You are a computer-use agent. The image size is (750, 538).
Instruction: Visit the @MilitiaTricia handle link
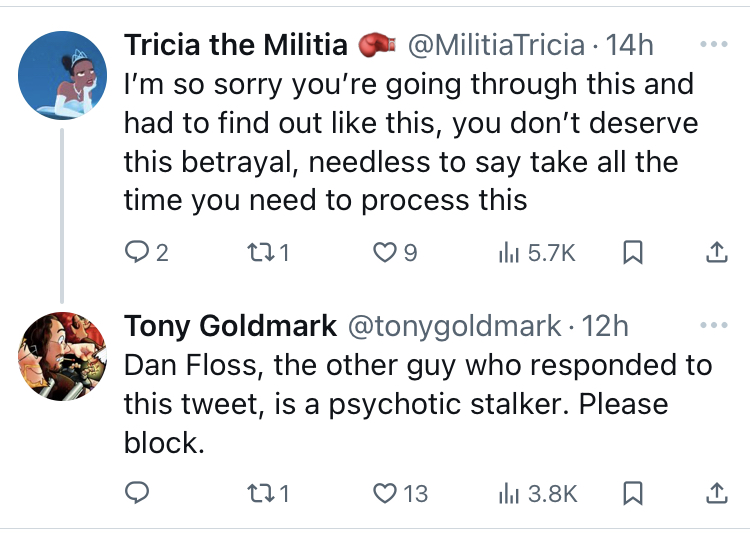point(496,44)
